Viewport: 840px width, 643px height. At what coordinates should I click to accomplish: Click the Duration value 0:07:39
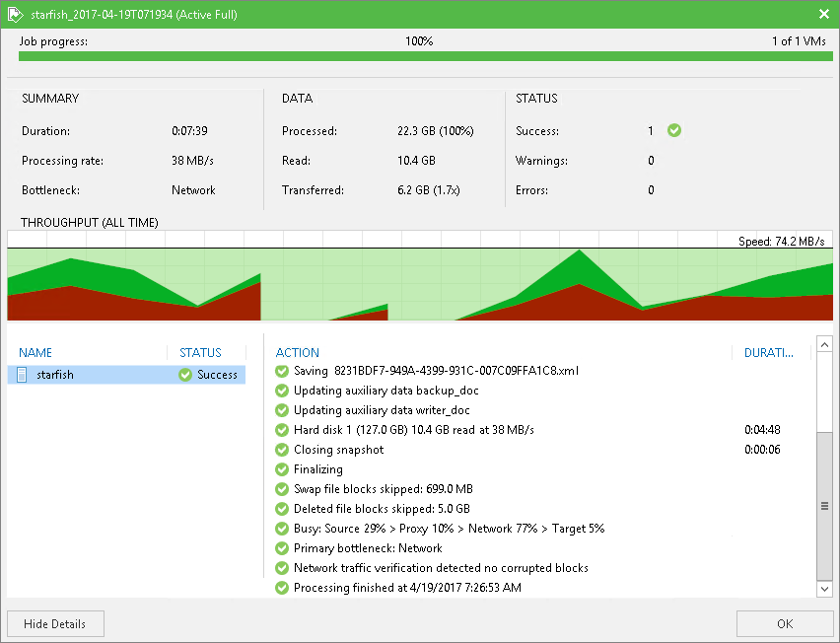(x=189, y=131)
